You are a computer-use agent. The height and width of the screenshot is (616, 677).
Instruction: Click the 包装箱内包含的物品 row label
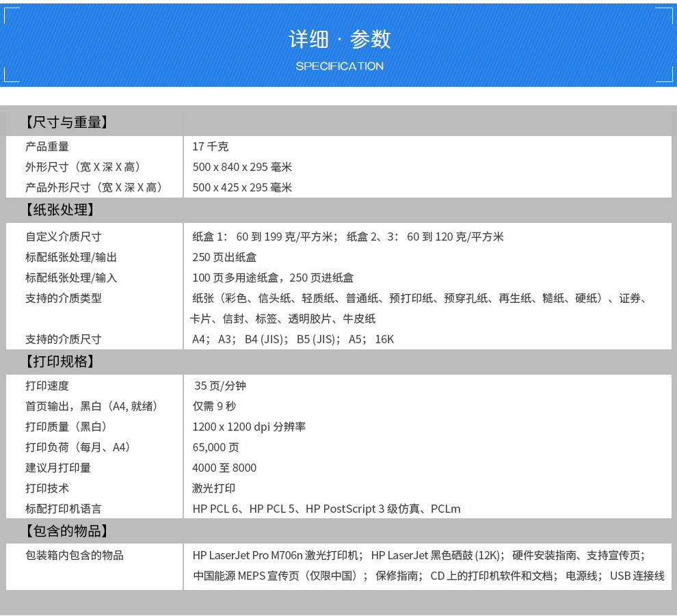[75, 555]
